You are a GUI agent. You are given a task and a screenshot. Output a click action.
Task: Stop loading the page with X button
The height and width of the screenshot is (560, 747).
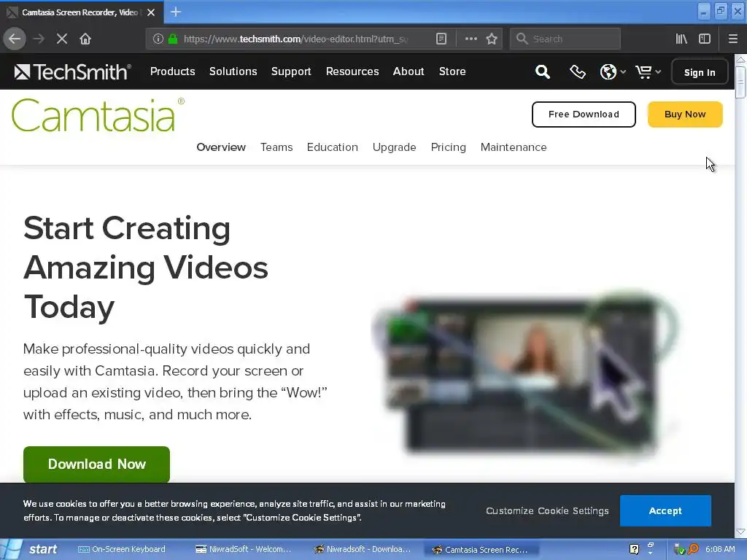pos(62,39)
